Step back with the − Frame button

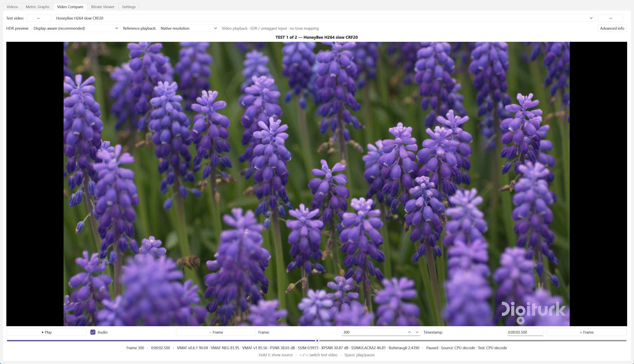point(216,332)
